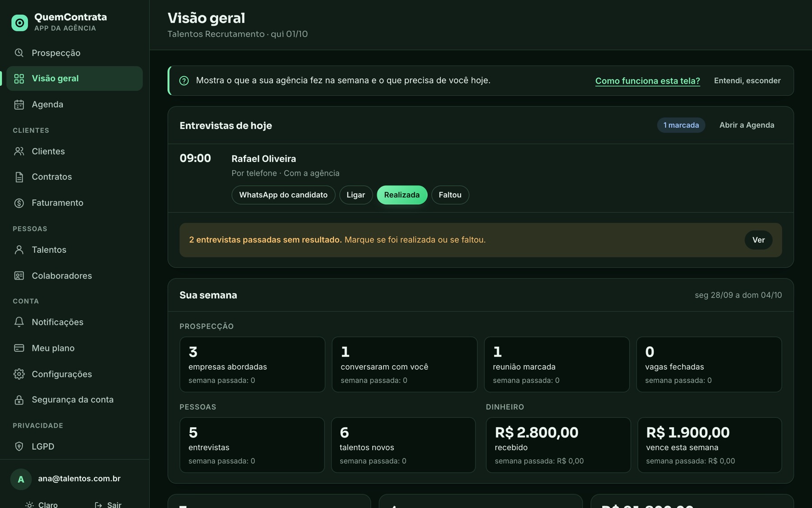Dismiss banner with 'Entendi, esconder'
Image resolution: width=812 pixels, height=508 pixels.
coord(747,81)
